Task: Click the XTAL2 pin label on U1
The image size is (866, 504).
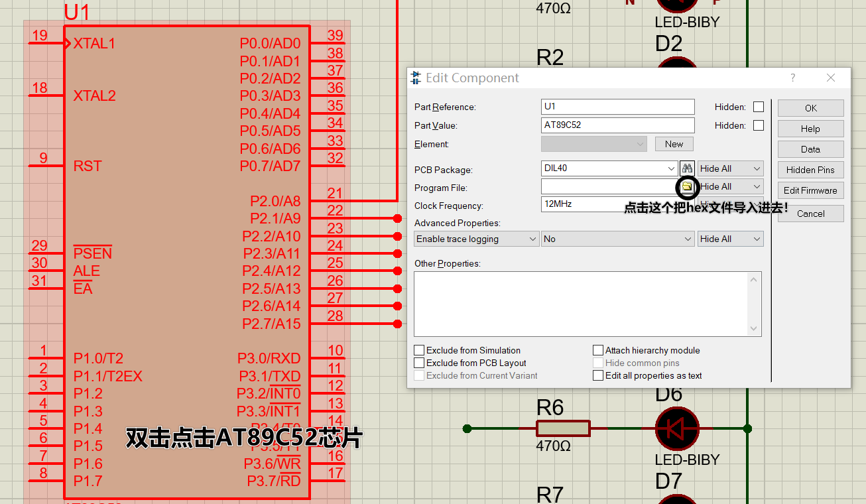Action: click(94, 95)
